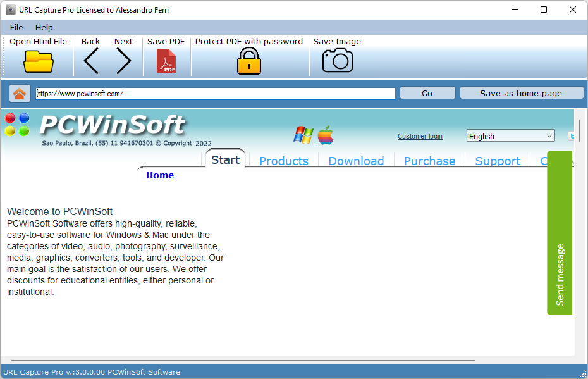Go forward with the Next arrow
The height and width of the screenshot is (379, 588).
pyautogui.click(x=124, y=61)
